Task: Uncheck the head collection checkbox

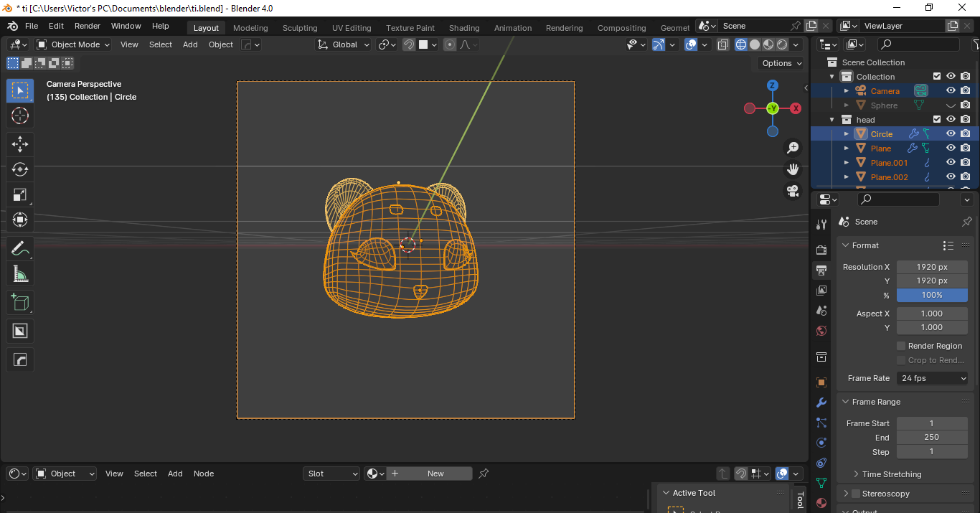Action: click(x=936, y=120)
